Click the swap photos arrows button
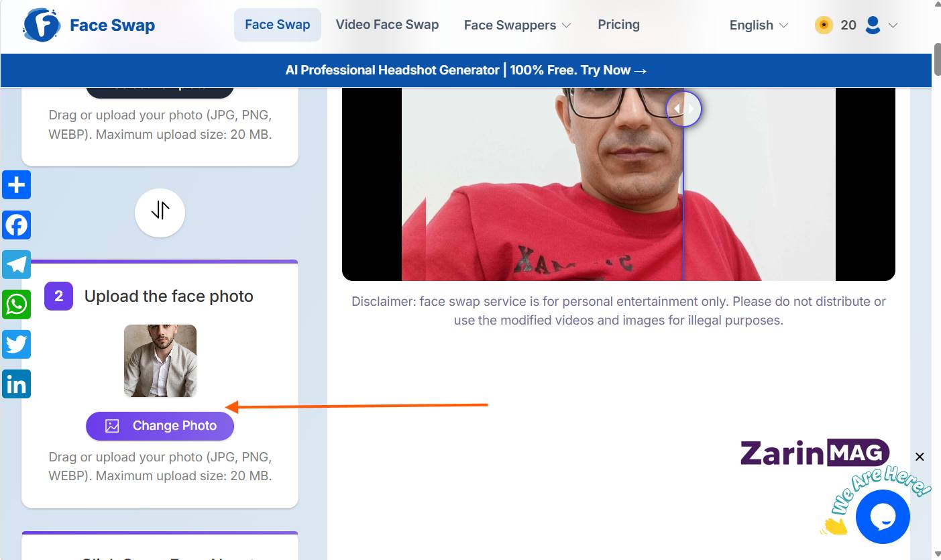The image size is (941, 560). 160,212
